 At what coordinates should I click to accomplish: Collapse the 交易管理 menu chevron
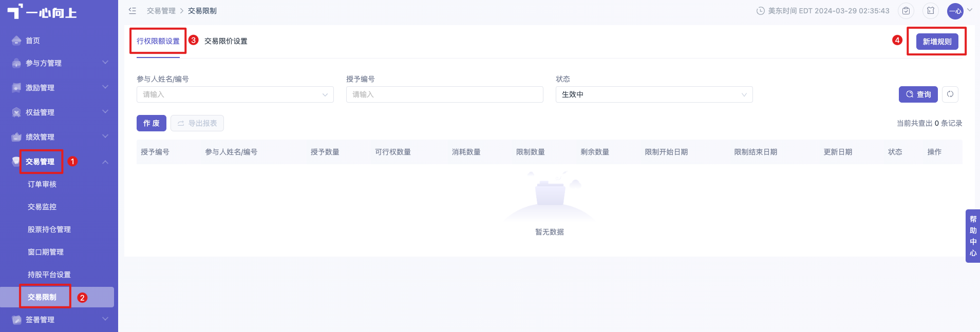105,162
